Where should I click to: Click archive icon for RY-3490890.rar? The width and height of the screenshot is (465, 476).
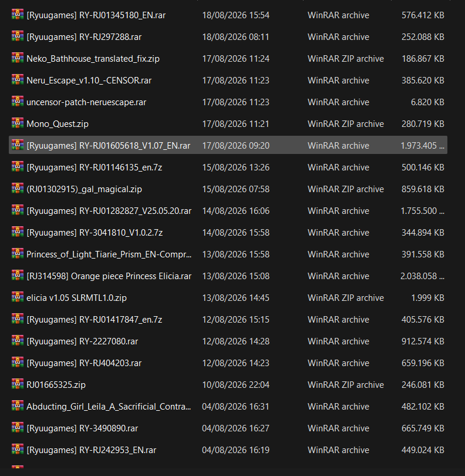pyautogui.click(x=18, y=428)
